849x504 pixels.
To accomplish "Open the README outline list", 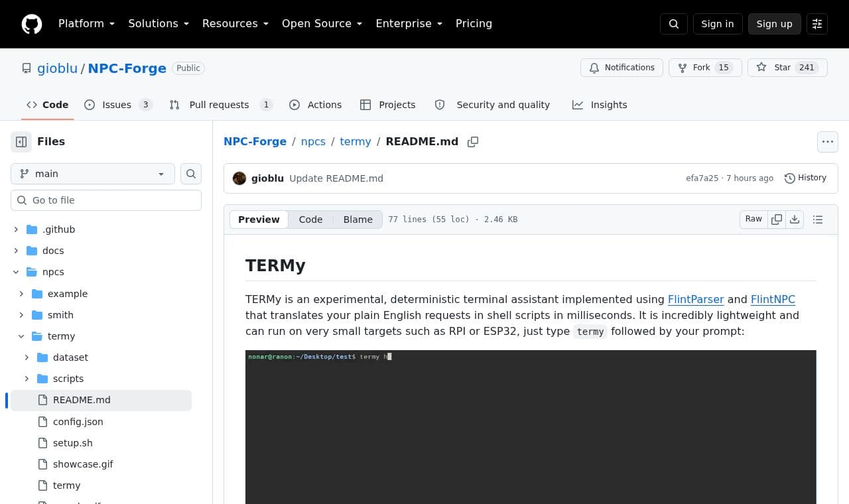I will [x=818, y=220].
